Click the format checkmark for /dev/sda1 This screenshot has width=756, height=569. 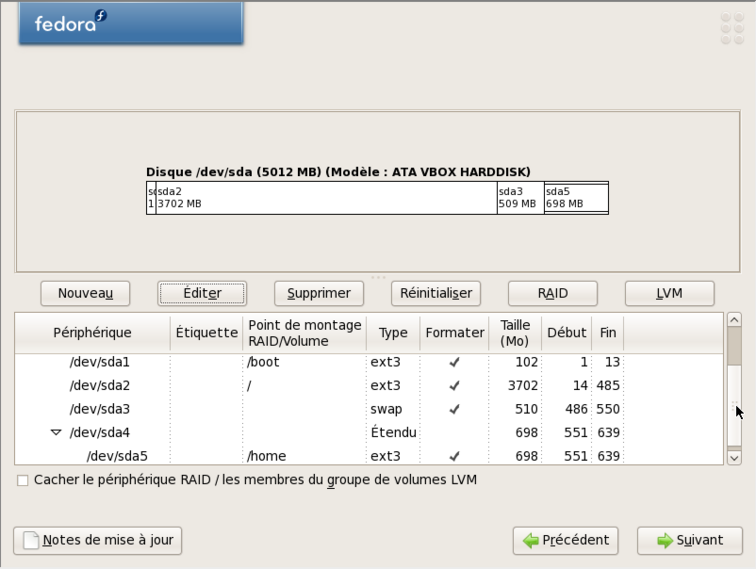pyautogui.click(x=454, y=362)
